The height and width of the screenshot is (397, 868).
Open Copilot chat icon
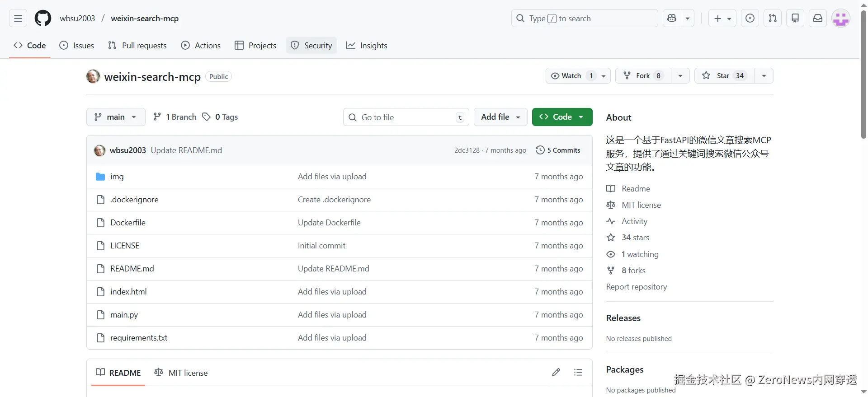coord(672,19)
